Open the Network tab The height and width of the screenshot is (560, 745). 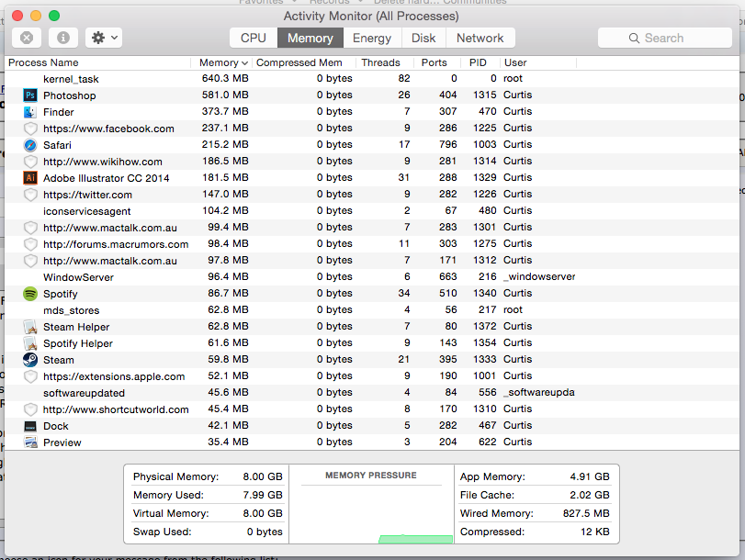click(x=480, y=38)
